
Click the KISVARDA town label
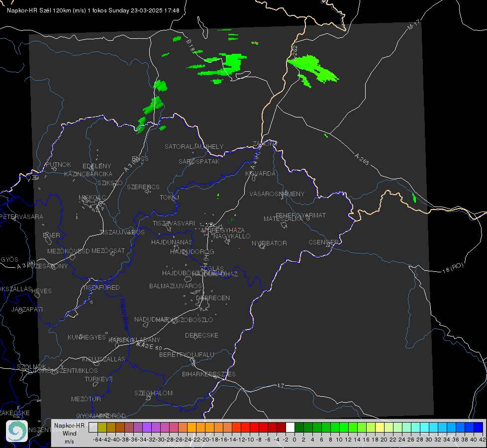260,174
